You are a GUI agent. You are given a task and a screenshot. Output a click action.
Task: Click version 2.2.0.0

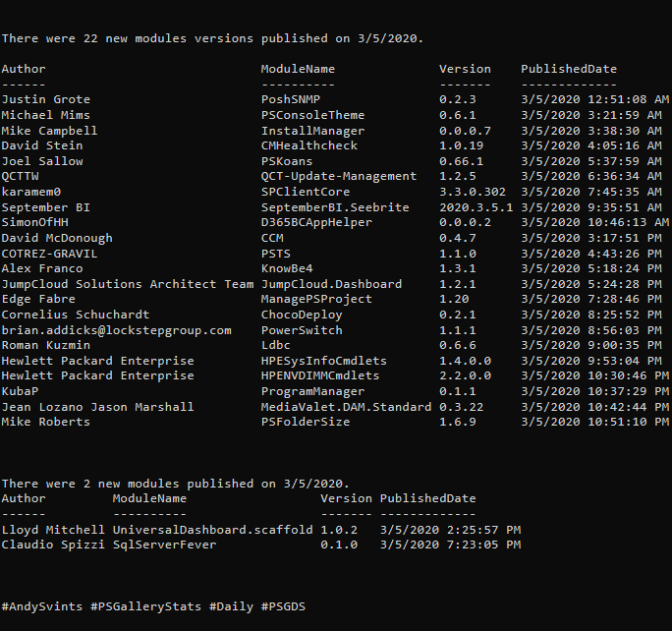coord(465,375)
